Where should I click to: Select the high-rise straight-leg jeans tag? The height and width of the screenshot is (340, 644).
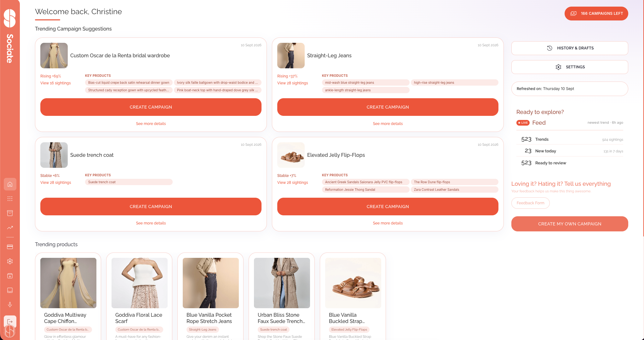click(x=455, y=82)
